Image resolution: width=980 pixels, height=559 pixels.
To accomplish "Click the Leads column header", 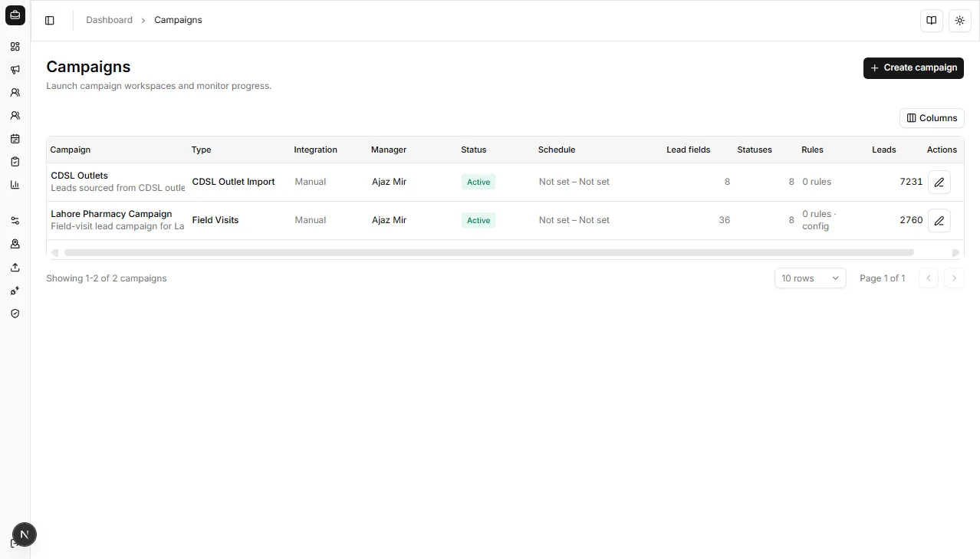I will pos(884,150).
